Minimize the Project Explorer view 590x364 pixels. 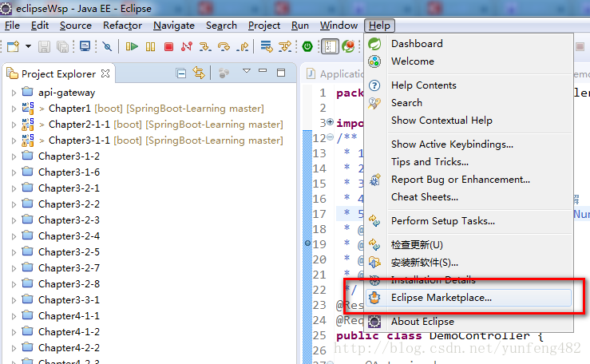pyautogui.click(x=263, y=71)
